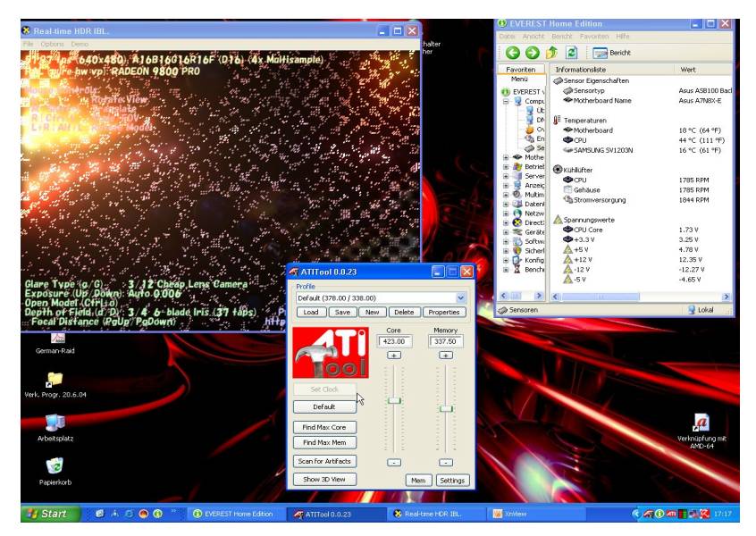Click the red-orange quick-launch icon in taskbar

143,514
